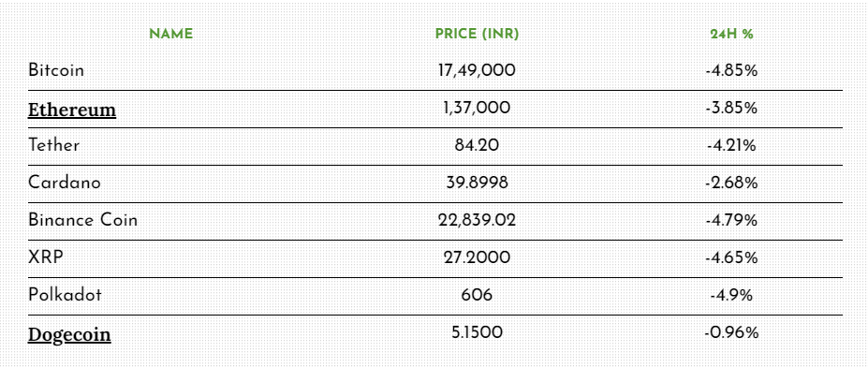This screenshot has height=367, width=868.
Task: Click the 24H % column header
Action: (732, 35)
